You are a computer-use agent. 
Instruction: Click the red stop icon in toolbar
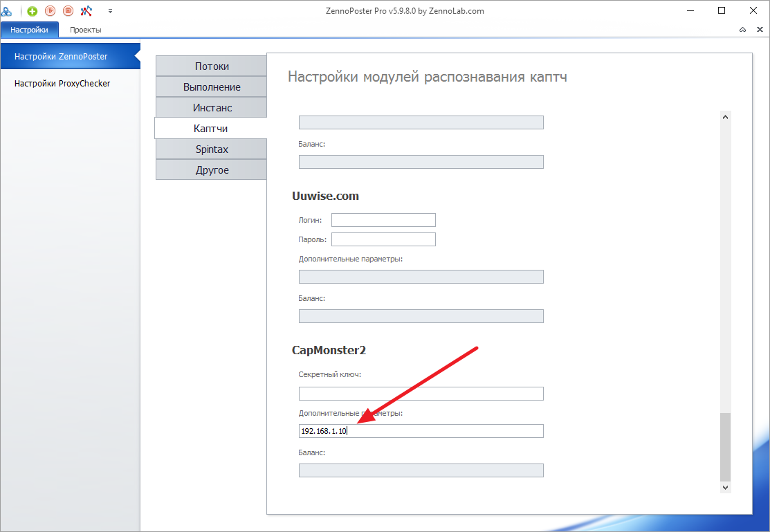pos(68,11)
